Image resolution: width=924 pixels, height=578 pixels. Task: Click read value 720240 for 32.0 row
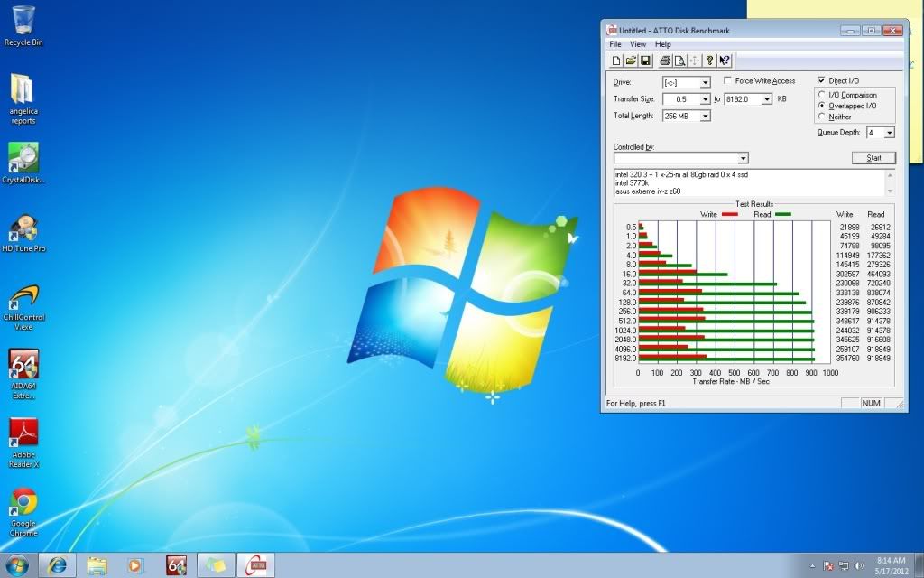tap(878, 283)
